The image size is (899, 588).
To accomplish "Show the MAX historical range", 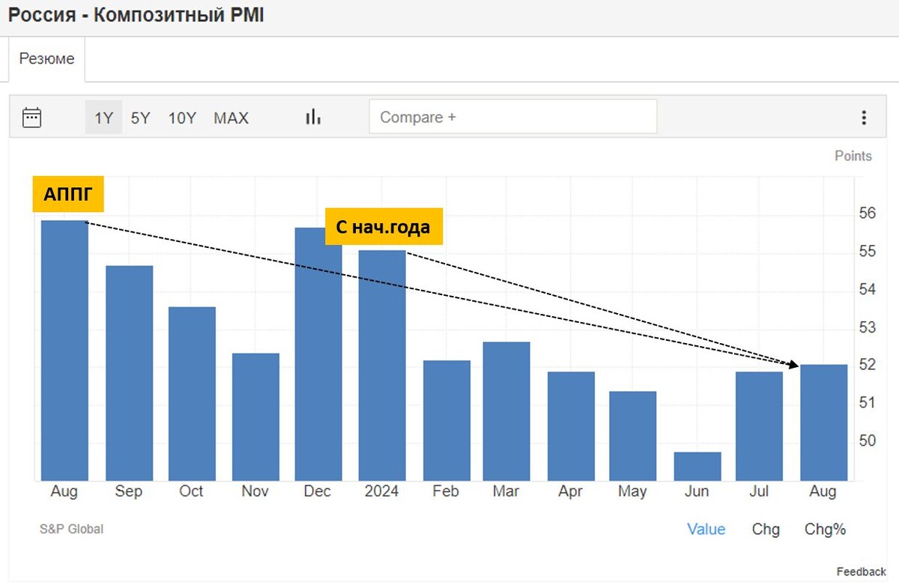I will coord(230,118).
